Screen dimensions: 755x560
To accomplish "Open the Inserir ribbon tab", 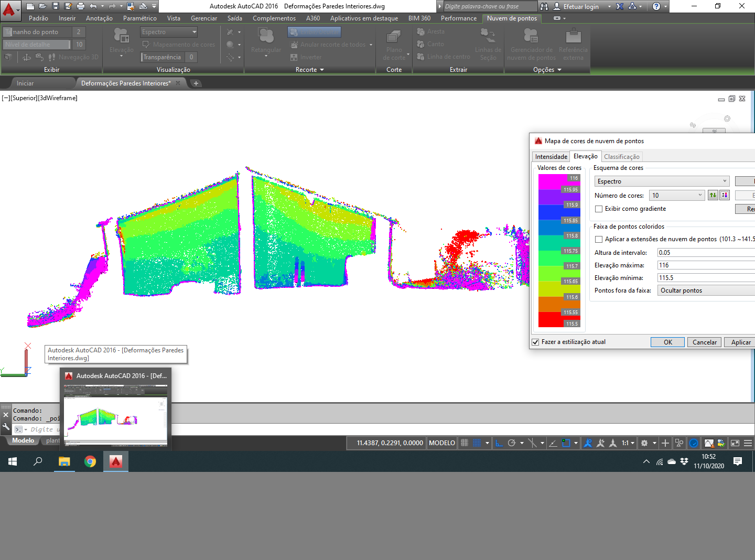I will click(x=67, y=18).
